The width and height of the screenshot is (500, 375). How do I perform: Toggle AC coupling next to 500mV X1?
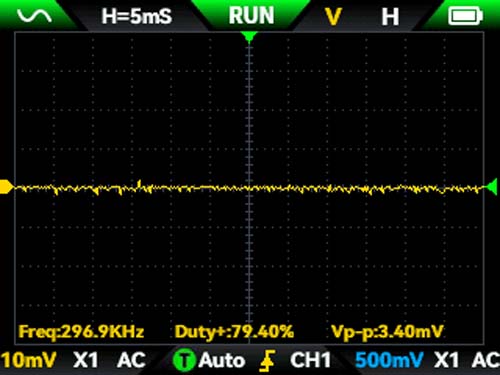point(486,360)
